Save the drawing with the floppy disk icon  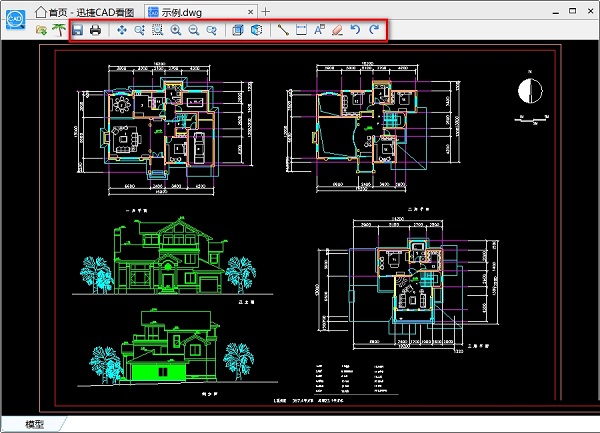pos(77,30)
